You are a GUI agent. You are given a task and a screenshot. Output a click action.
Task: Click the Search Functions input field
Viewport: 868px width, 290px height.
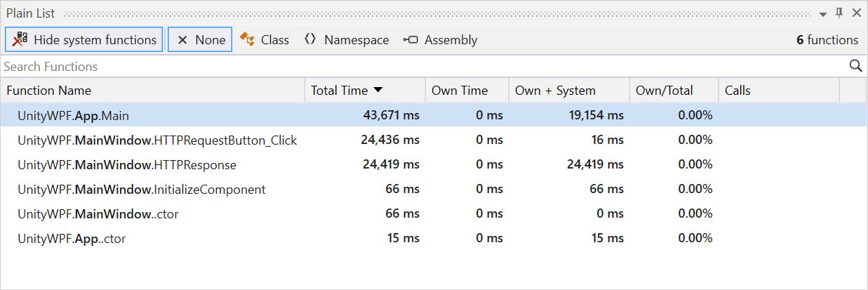pos(421,67)
